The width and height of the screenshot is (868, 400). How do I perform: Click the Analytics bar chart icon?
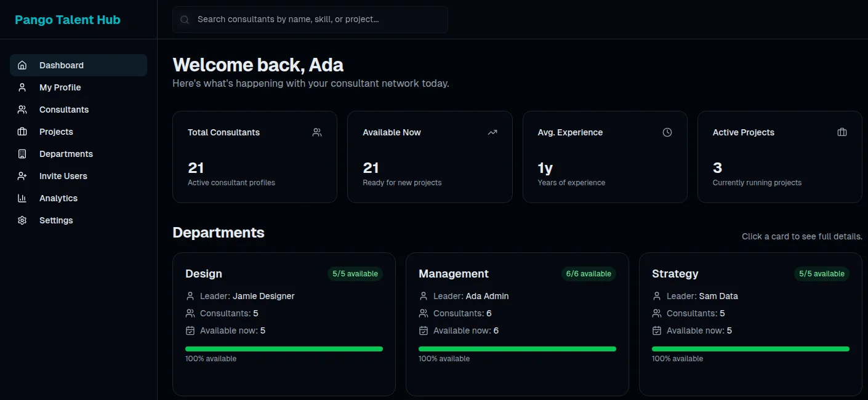pos(22,198)
